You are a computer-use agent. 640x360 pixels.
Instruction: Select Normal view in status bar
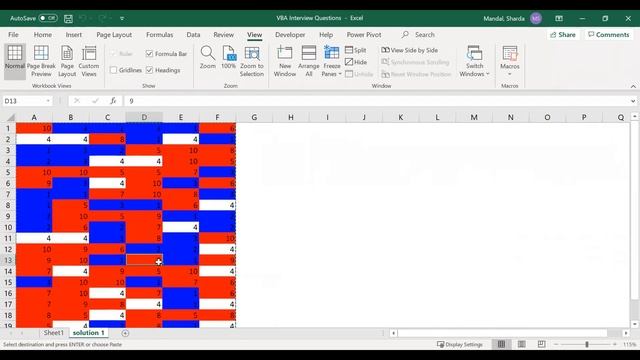[501, 344]
